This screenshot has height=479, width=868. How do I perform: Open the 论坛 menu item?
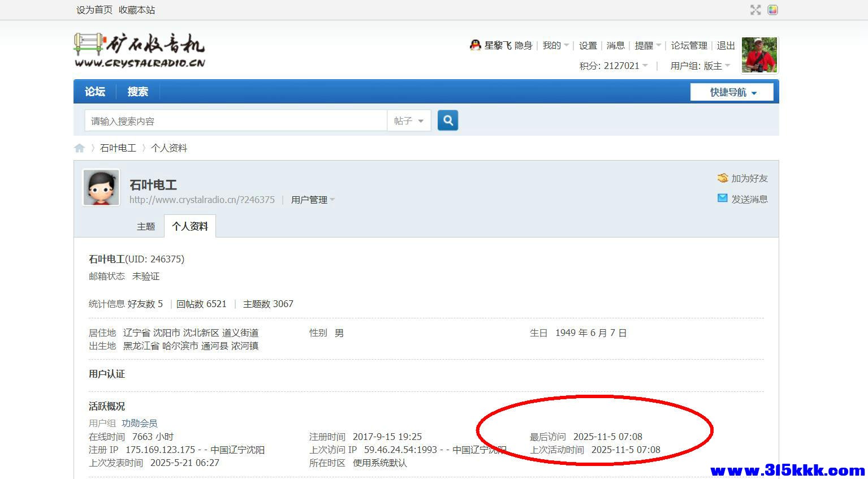pos(94,92)
